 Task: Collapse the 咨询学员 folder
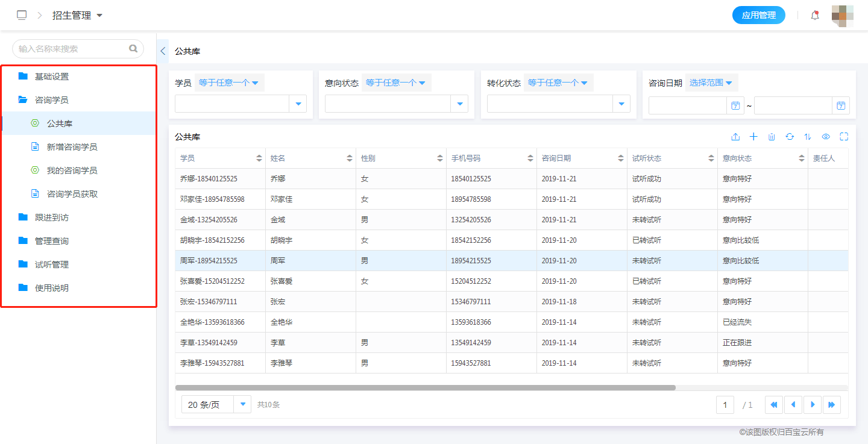(x=51, y=99)
